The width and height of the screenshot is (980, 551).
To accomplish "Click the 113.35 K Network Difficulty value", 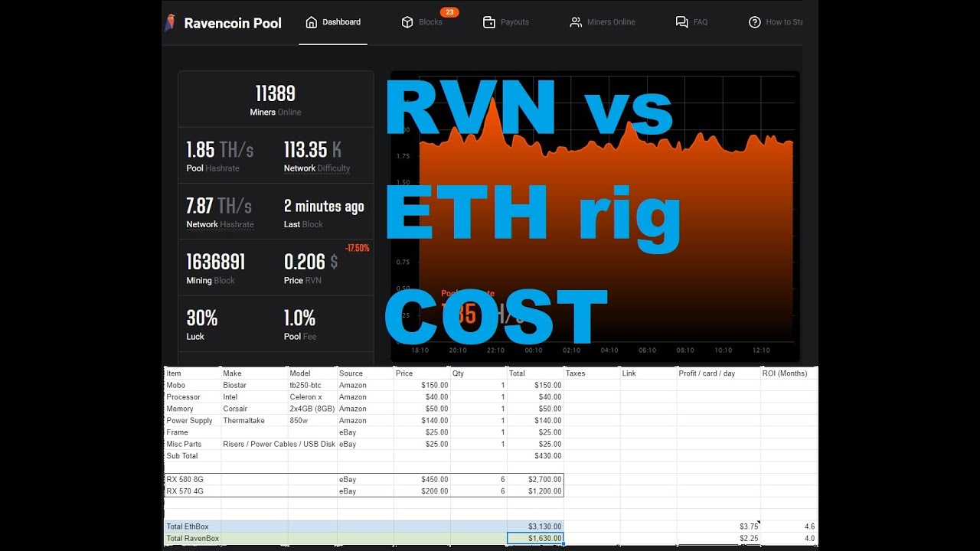I will [x=312, y=149].
